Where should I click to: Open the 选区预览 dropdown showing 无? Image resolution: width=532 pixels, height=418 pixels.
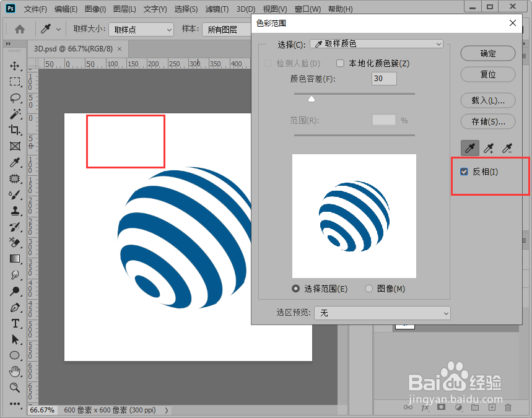[x=382, y=313]
